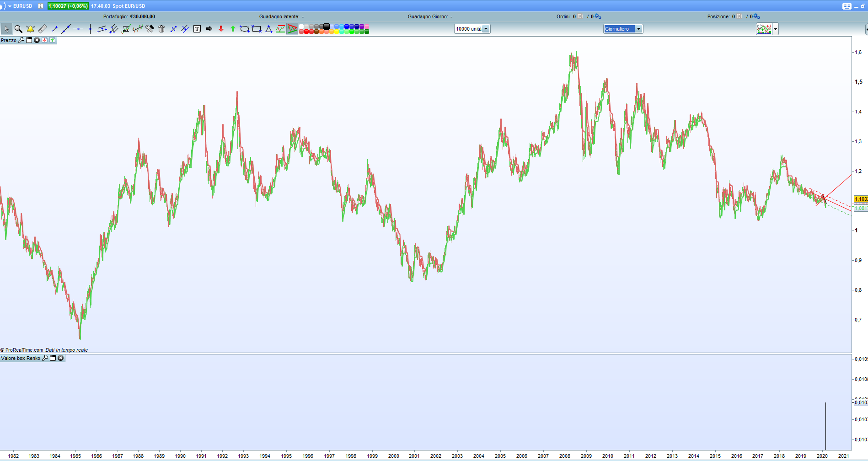Select the ruler measurement tool

tap(42, 29)
